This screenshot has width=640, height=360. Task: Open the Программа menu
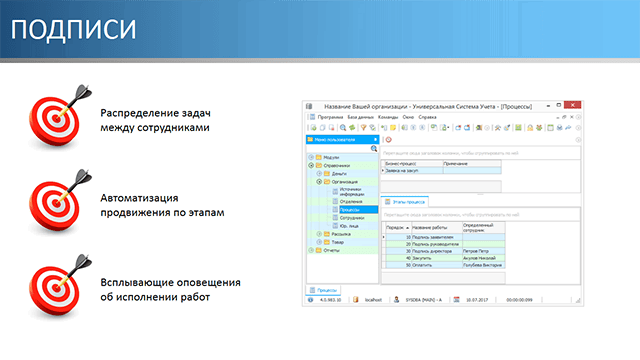point(330,117)
